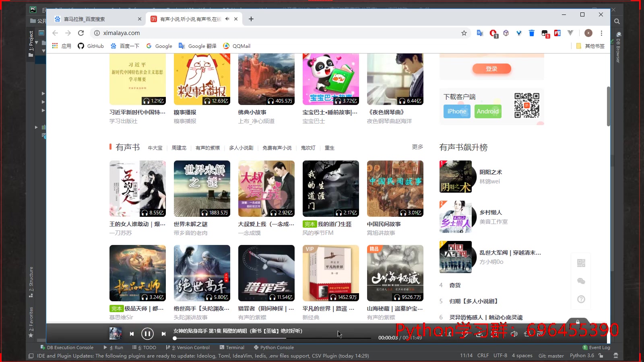
Task: Download the iPhone client
Action: coord(457,111)
